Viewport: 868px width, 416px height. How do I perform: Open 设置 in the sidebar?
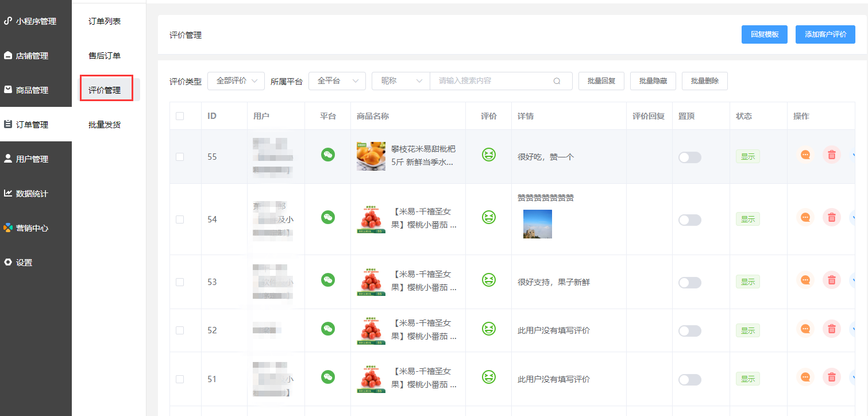click(36, 263)
